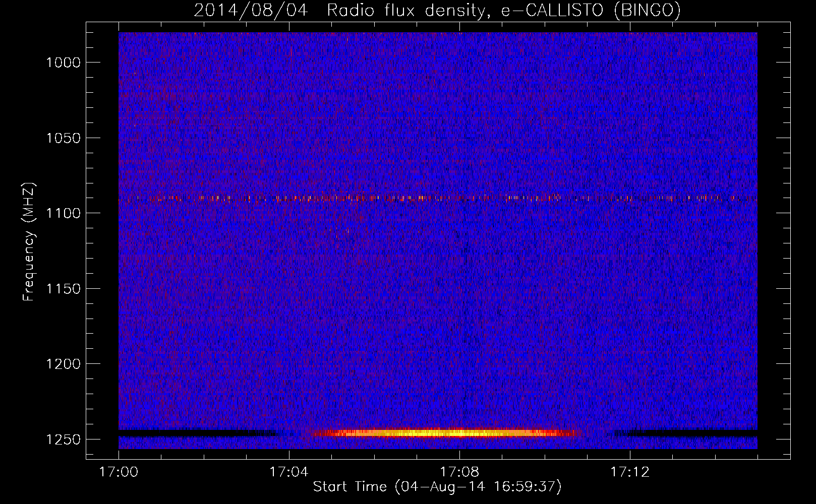The width and height of the screenshot is (816, 504).
Task: Click the dark black band left of the burst
Action: coord(199,433)
